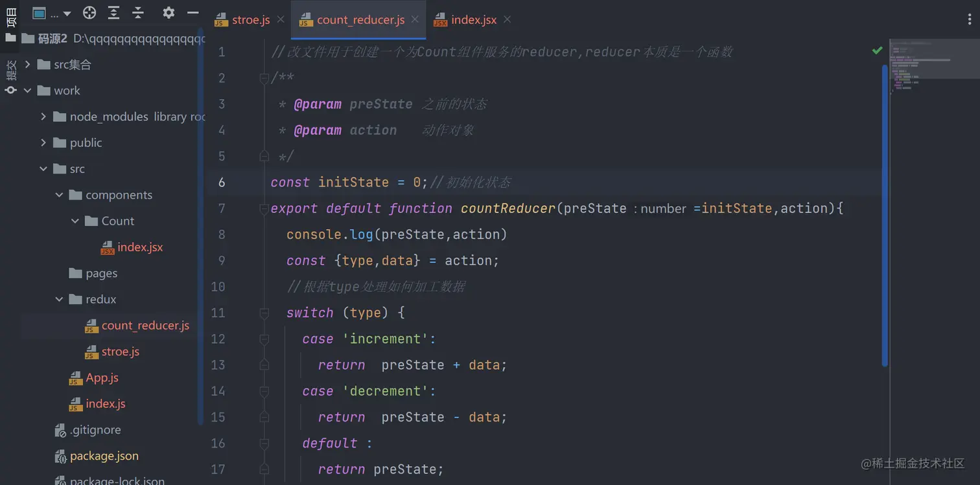
Task: Open the editor tabs more-options menu
Action: [x=970, y=19]
